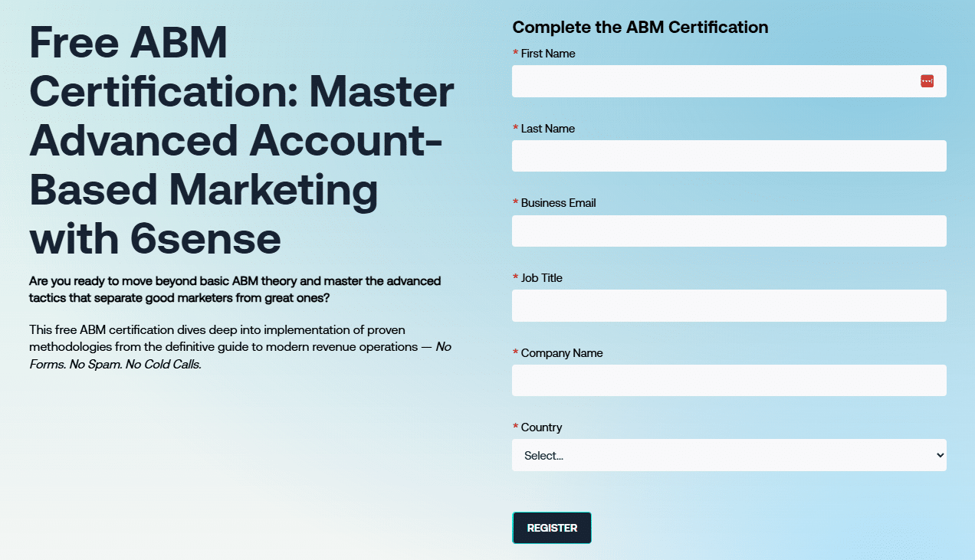This screenshot has width=975, height=560.
Task: Click the bold 'Are you ready' paragraph
Action: [x=235, y=289]
